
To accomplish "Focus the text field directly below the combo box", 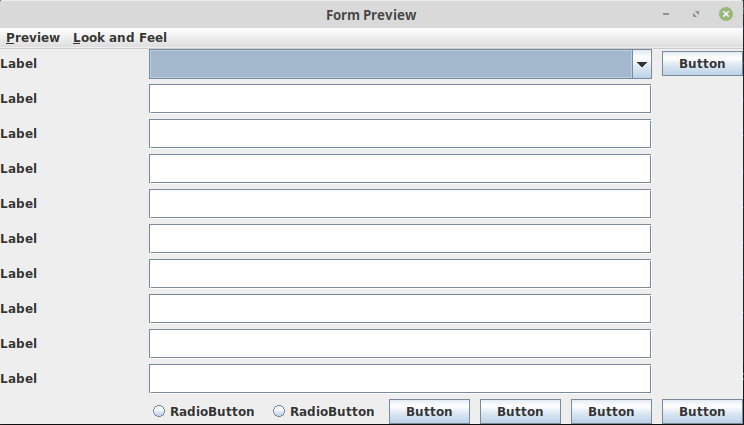I will click(400, 99).
